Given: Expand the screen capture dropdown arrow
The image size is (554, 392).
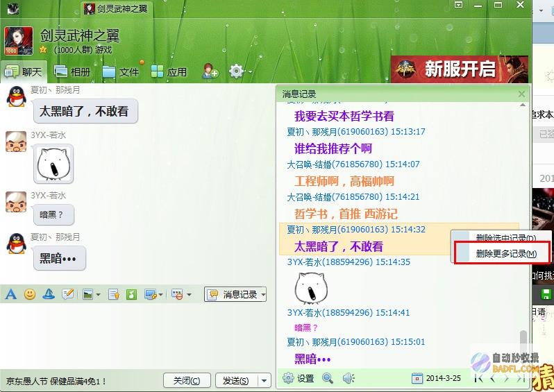Looking at the screenshot, I should click(x=161, y=295).
